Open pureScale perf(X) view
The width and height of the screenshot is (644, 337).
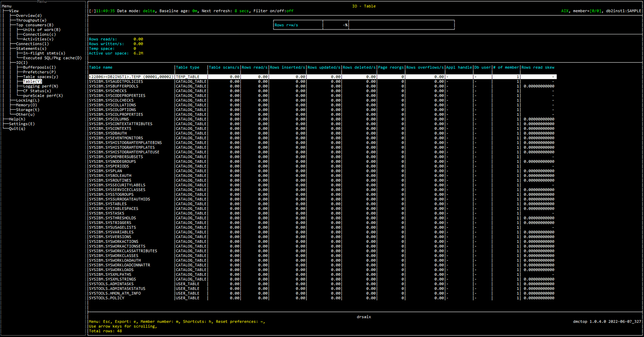[x=43, y=96]
